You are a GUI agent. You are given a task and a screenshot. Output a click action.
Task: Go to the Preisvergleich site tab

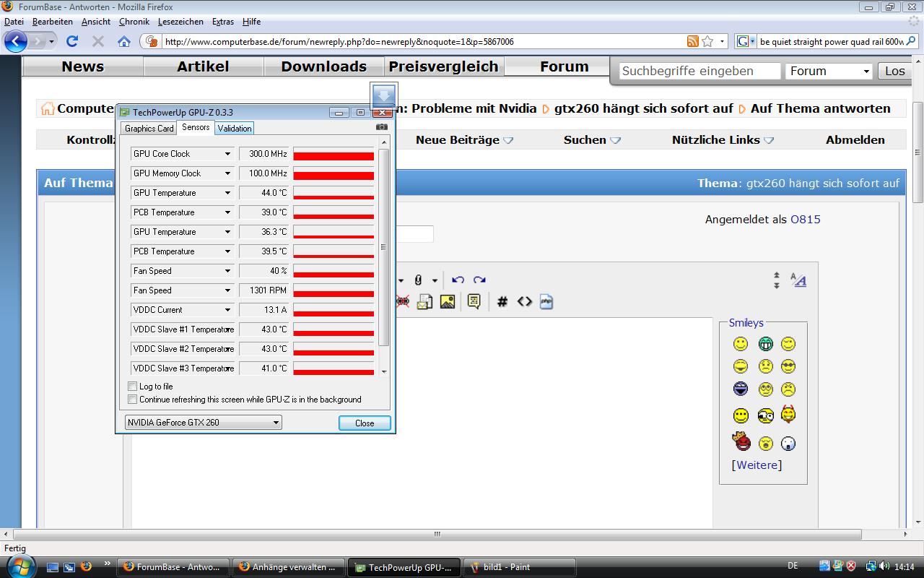click(443, 66)
